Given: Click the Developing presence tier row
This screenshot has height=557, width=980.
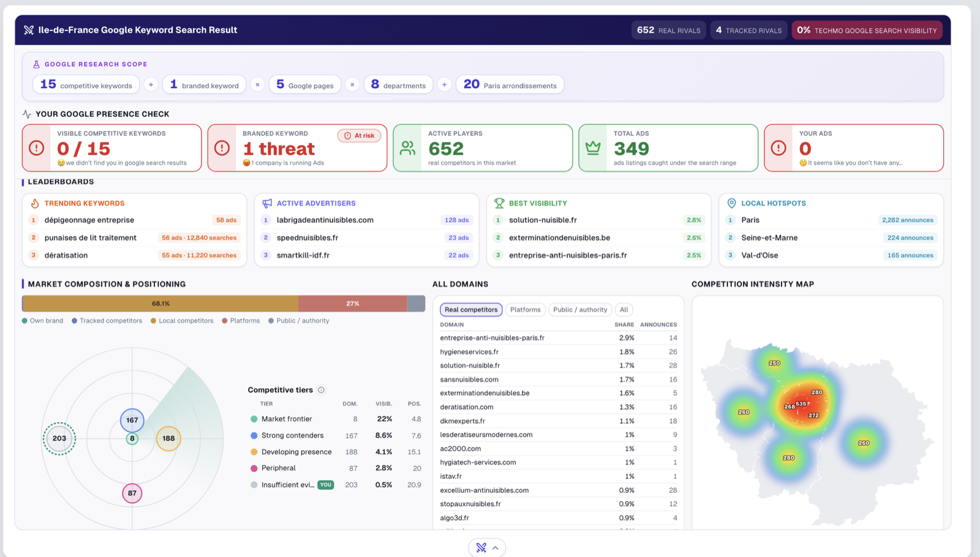Looking at the screenshot, I should click(x=336, y=452).
